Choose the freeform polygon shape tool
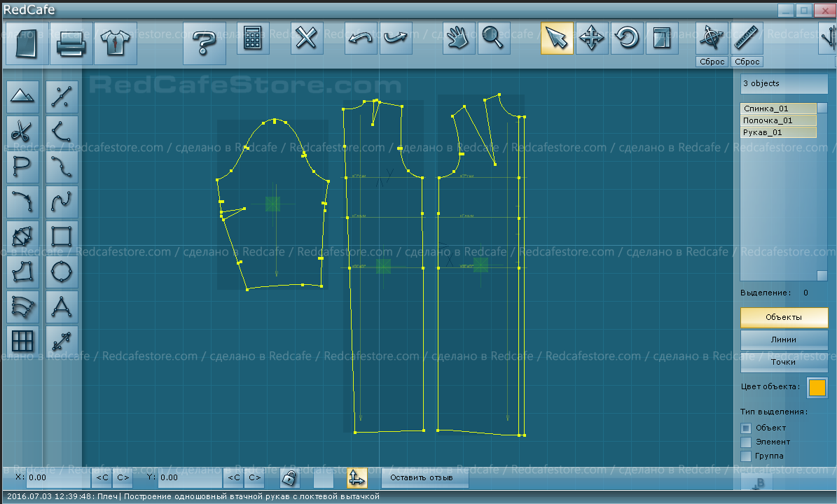The width and height of the screenshot is (837, 504). [x=22, y=272]
